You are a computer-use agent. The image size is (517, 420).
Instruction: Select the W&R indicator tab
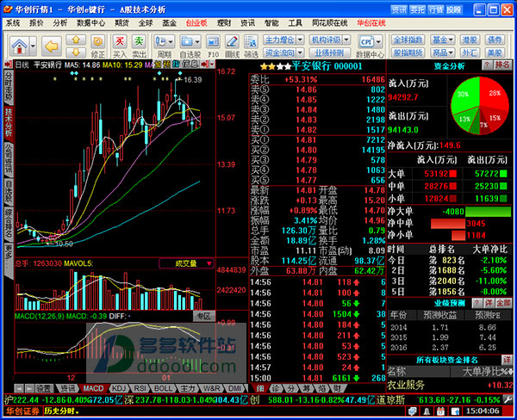click(211, 388)
